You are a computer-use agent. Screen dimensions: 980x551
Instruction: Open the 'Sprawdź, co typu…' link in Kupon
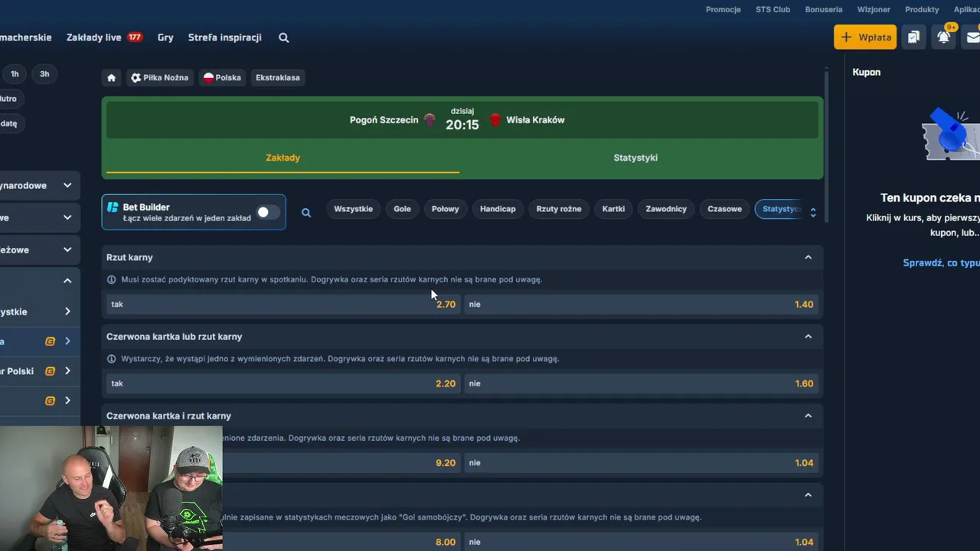click(941, 262)
